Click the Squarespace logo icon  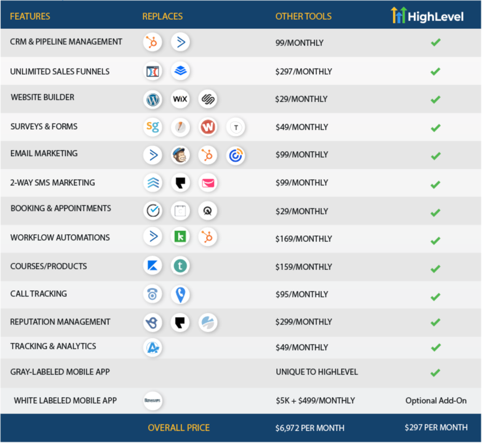tap(208, 99)
